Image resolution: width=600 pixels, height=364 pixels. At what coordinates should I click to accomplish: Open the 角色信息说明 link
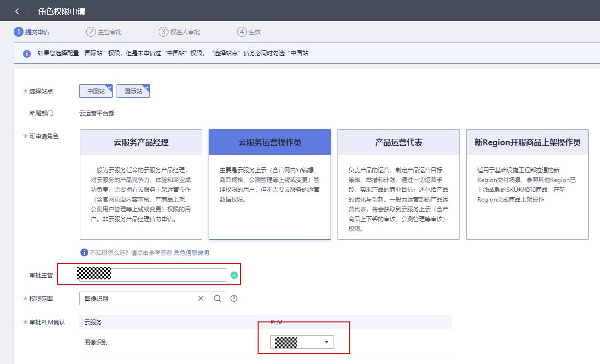192,253
